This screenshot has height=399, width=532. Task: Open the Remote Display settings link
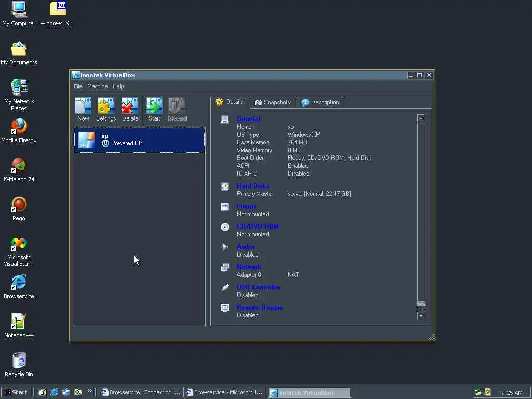pyautogui.click(x=260, y=308)
